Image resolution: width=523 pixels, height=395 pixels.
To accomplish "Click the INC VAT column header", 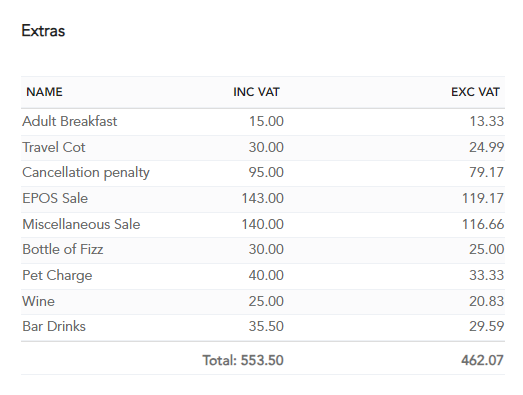I will pos(256,92).
